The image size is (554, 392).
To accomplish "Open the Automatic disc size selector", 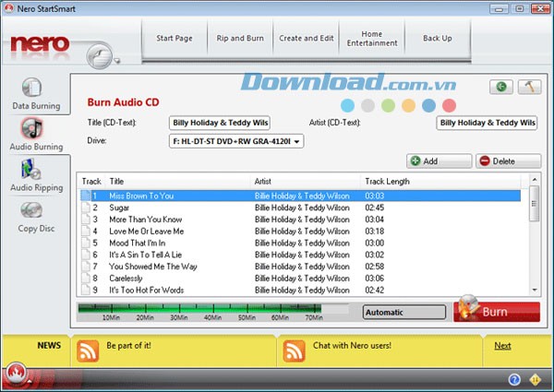I will 403,313.
